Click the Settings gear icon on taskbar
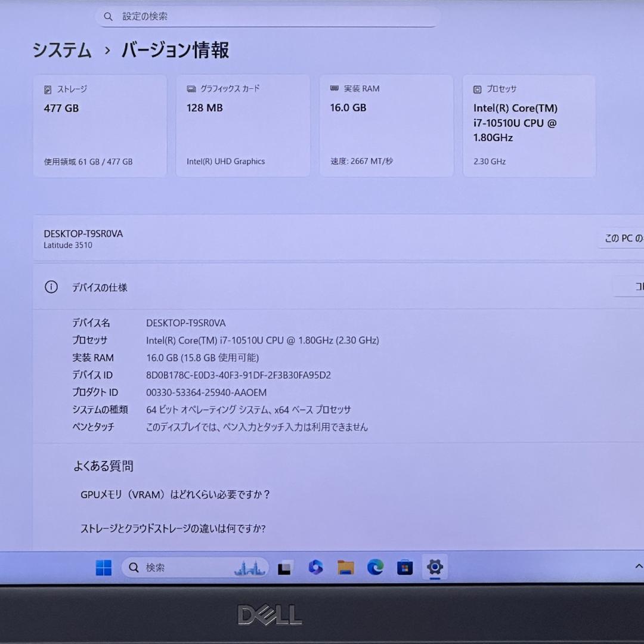This screenshot has width=644, height=644. coord(434,568)
